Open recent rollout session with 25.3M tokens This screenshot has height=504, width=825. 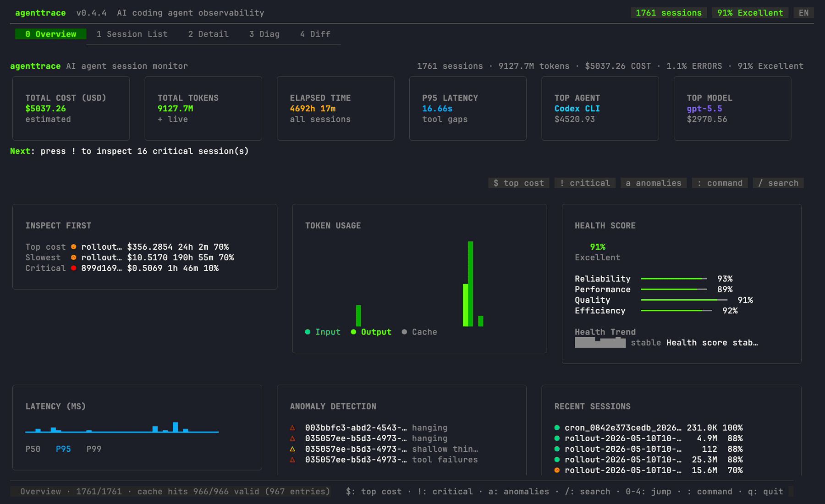(649, 460)
